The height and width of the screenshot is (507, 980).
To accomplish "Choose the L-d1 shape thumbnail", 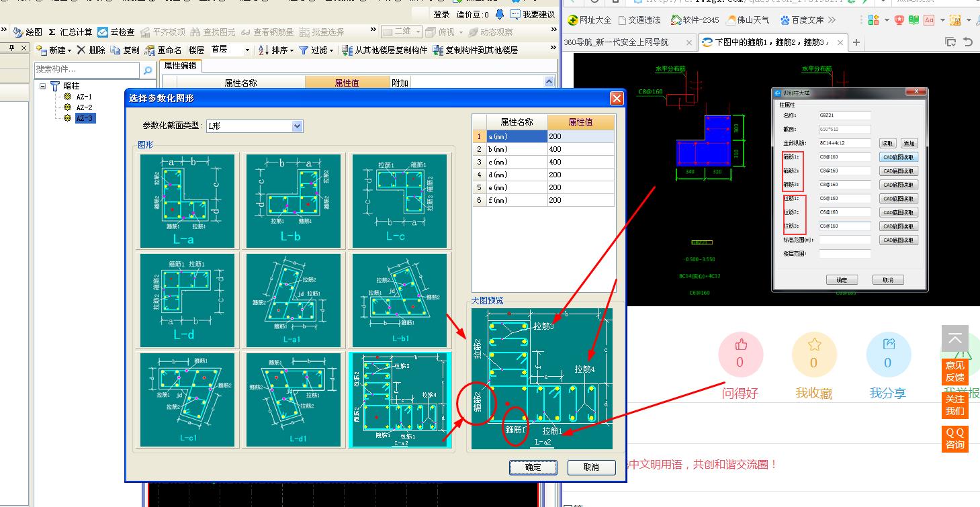I will (x=294, y=400).
